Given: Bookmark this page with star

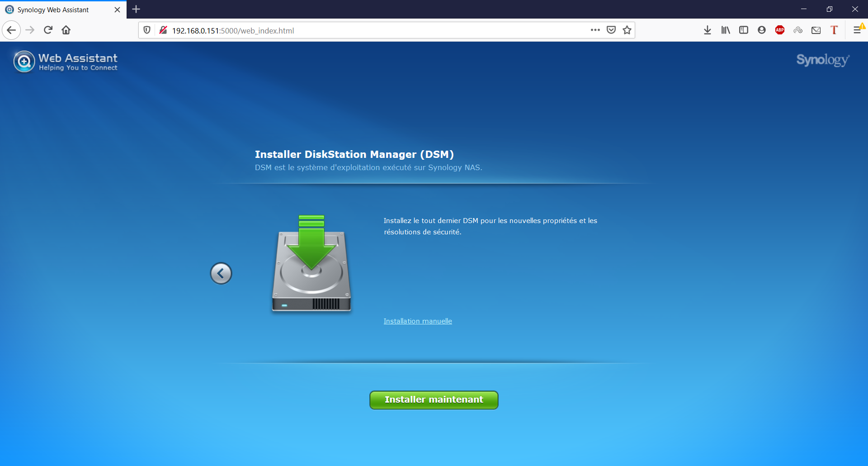Looking at the screenshot, I should [x=627, y=30].
